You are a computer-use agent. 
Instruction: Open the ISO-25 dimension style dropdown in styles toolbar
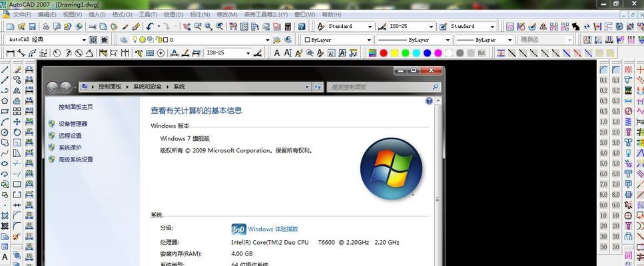[432, 26]
